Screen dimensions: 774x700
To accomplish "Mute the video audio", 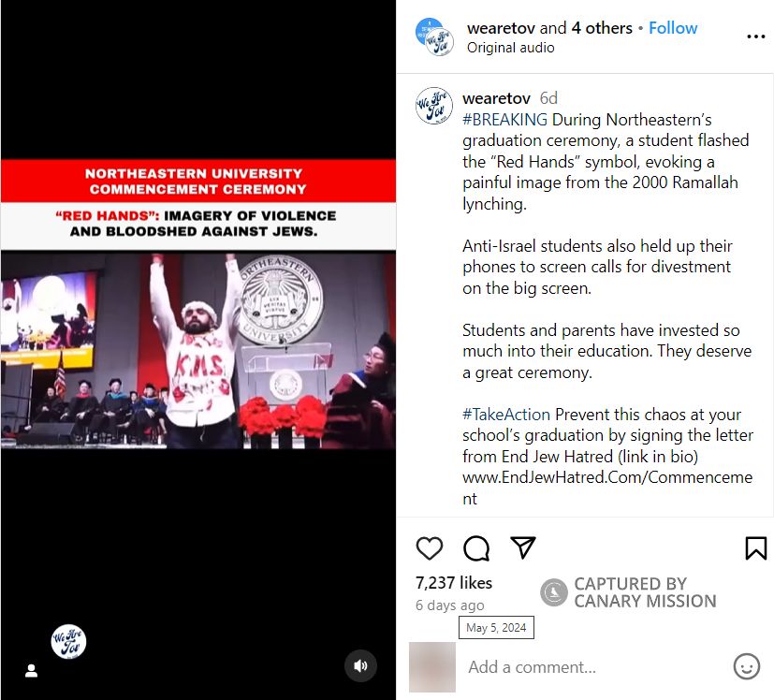I will (360, 666).
